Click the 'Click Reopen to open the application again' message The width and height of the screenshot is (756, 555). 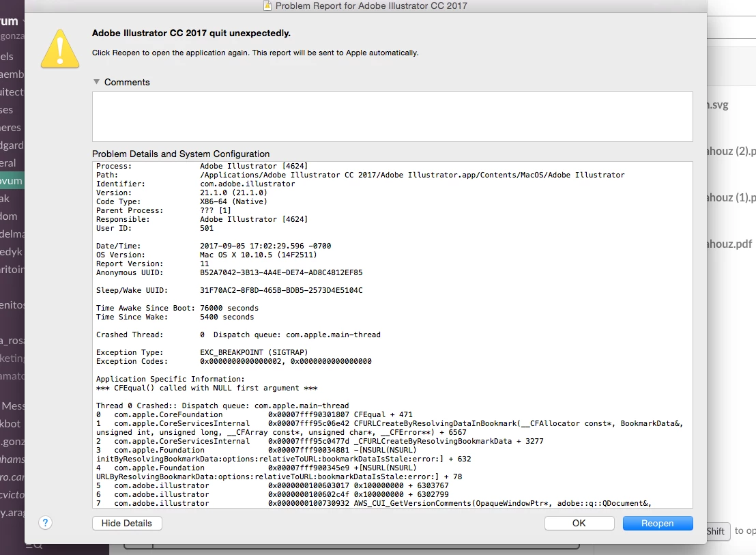[x=255, y=53]
